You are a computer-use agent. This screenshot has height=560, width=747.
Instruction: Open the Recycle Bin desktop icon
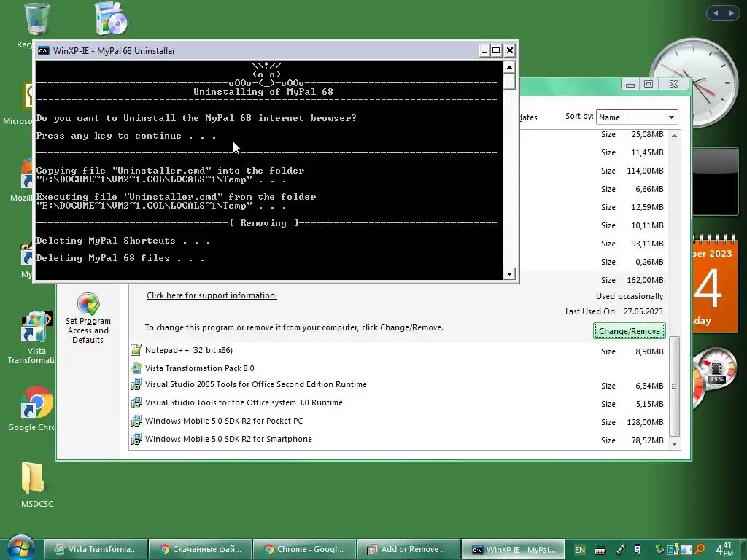pos(36,19)
